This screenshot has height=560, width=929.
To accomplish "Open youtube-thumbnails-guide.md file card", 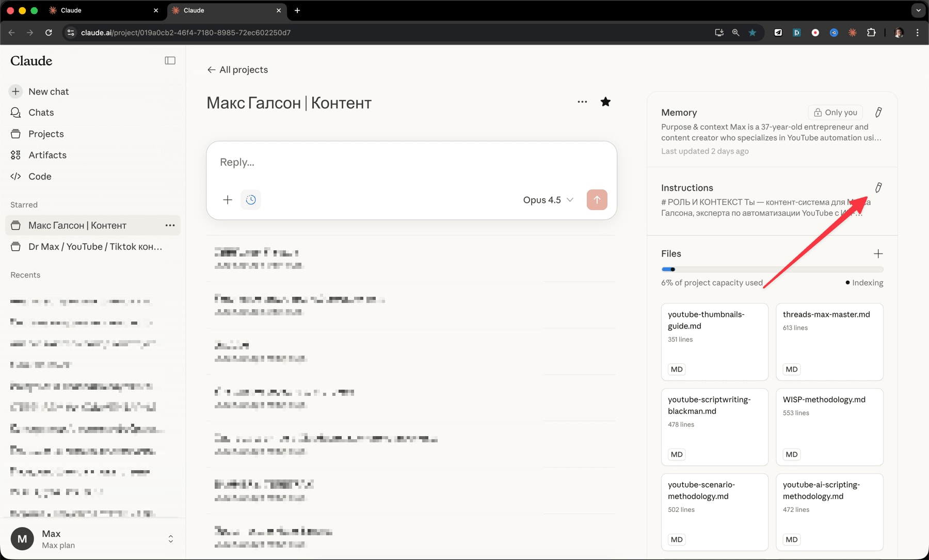I will pos(714,342).
